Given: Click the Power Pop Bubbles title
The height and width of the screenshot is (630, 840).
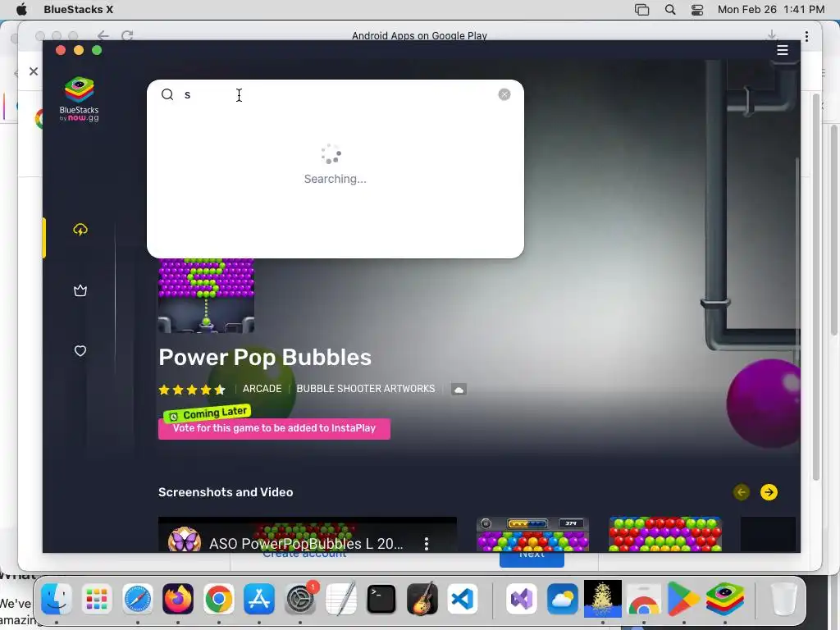Looking at the screenshot, I should click(265, 358).
